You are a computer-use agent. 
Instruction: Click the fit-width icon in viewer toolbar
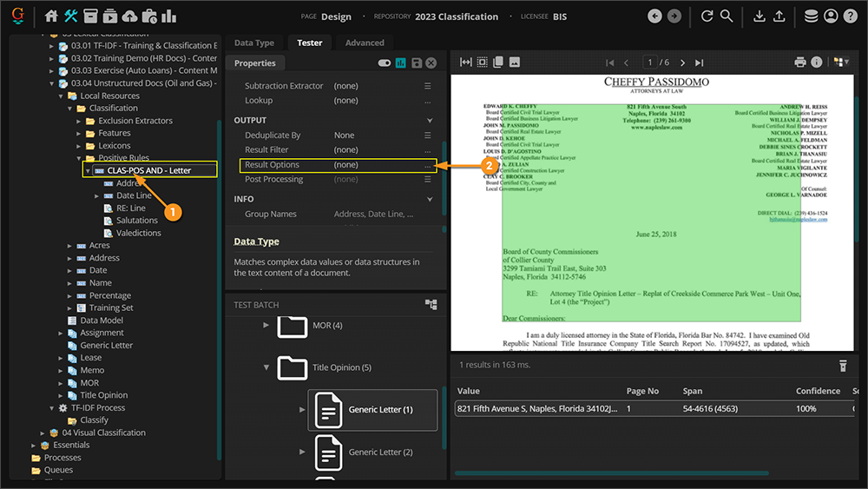coord(465,63)
